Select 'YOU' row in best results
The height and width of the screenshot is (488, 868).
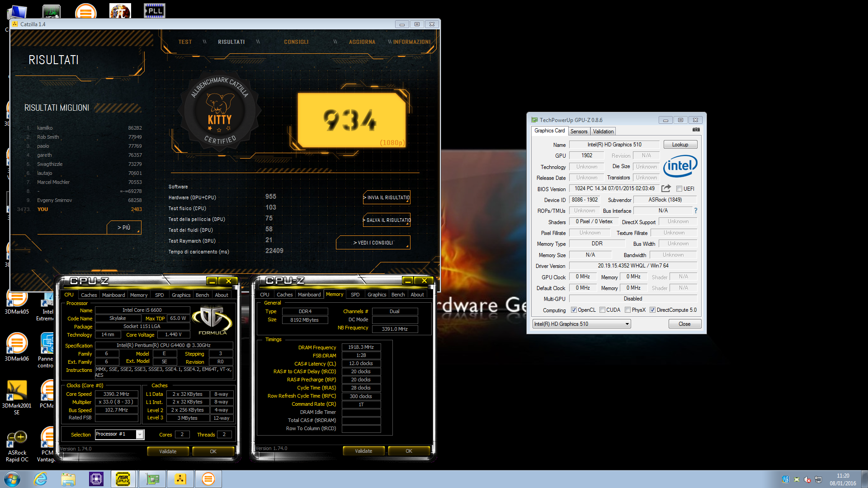80,209
